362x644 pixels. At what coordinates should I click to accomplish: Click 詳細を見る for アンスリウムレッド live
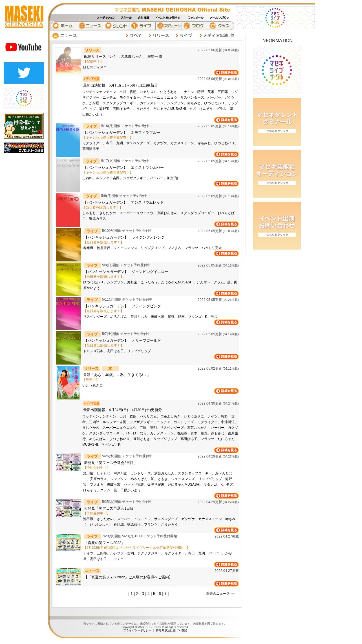tap(226, 224)
